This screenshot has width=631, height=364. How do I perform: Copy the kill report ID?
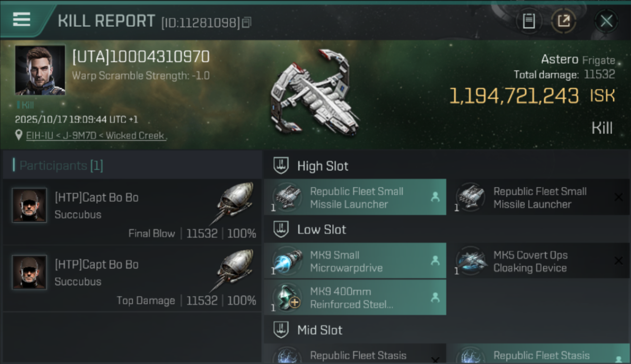[x=247, y=22]
